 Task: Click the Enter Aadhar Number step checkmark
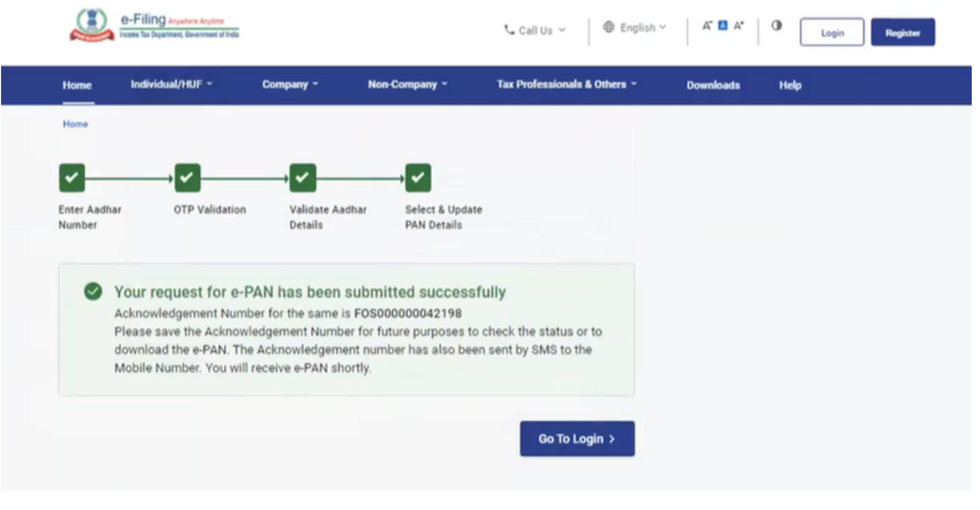(x=72, y=178)
